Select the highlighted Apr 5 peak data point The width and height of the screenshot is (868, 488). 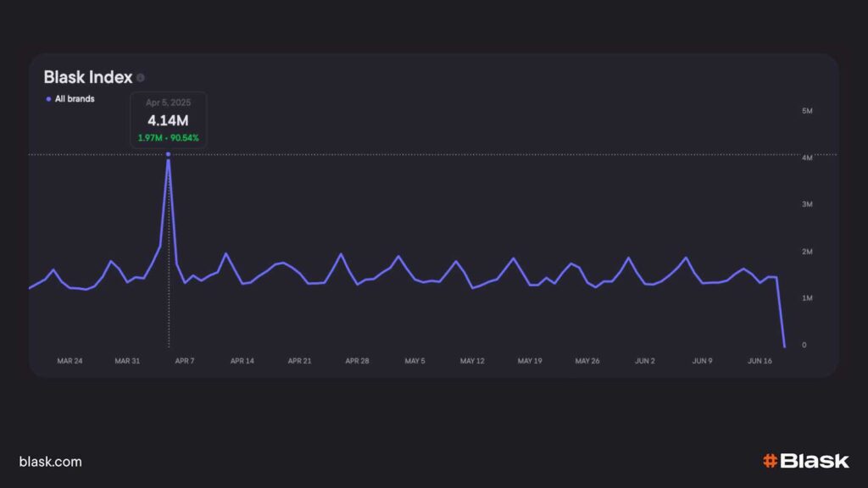(169, 154)
